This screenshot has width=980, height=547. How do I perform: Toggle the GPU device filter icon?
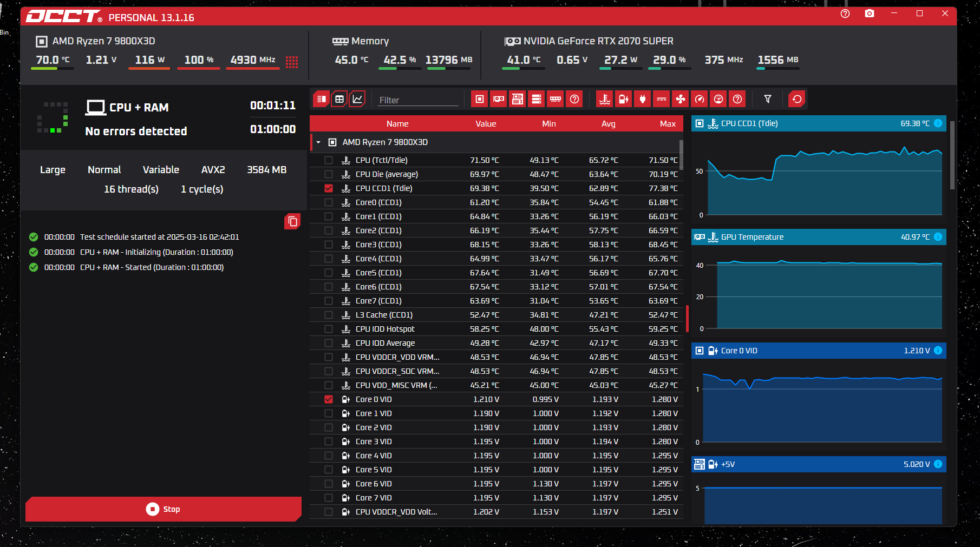coord(499,99)
